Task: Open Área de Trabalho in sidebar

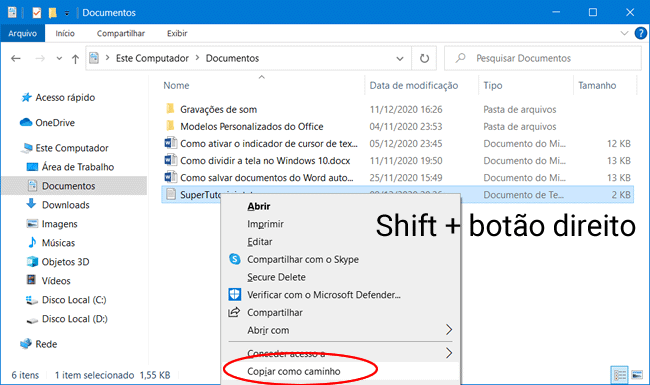Action: point(78,167)
